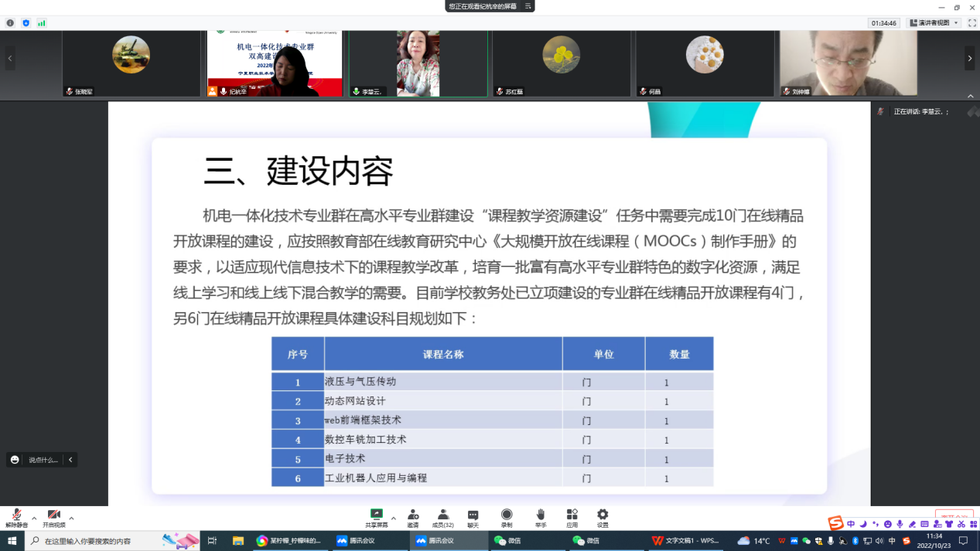Open the chat (聊天) window
Viewport: 980px width, 551px height.
coord(473,517)
